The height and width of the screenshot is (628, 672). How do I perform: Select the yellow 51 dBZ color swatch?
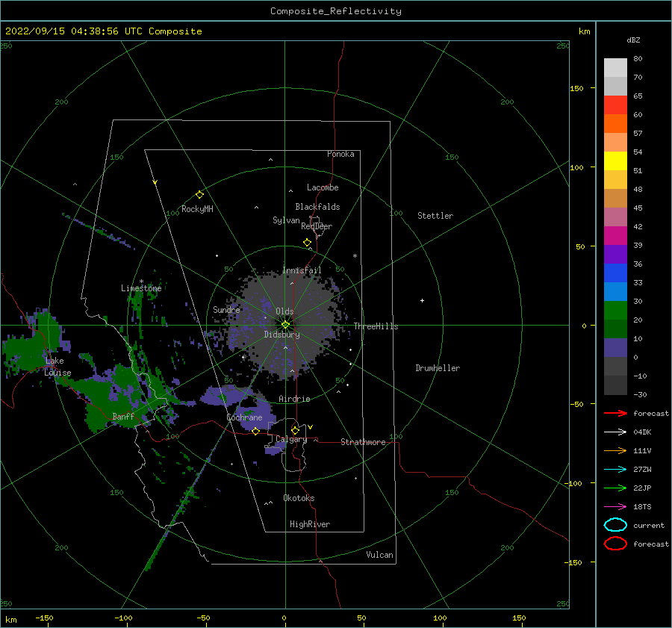tap(615, 161)
